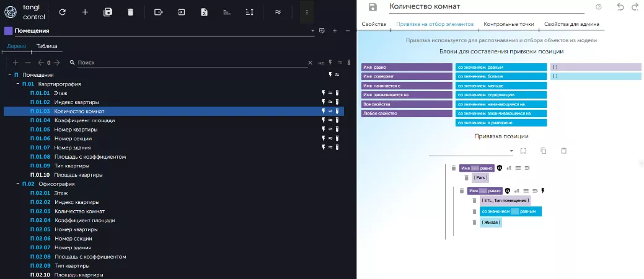The width and height of the screenshot is (644, 279).
Task: Click the refresh icon in top toolbar
Action: pyautogui.click(x=62, y=12)
